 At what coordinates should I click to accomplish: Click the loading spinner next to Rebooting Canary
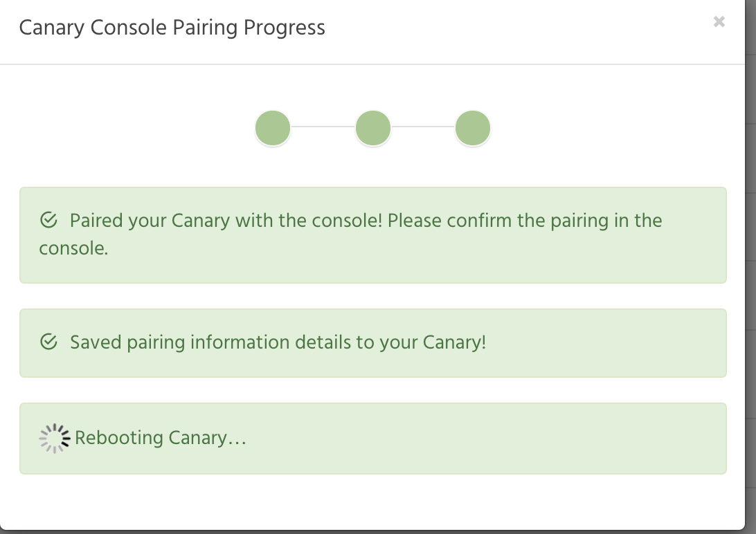(55, 438)
